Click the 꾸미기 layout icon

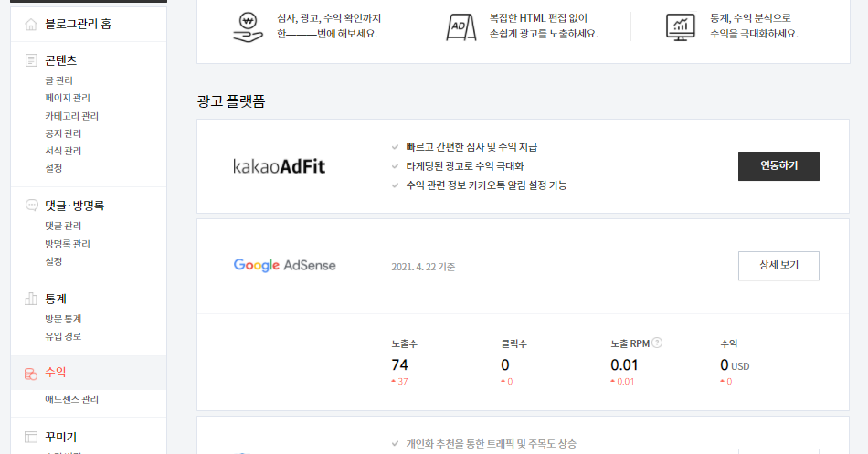click(x=31, y=437)
